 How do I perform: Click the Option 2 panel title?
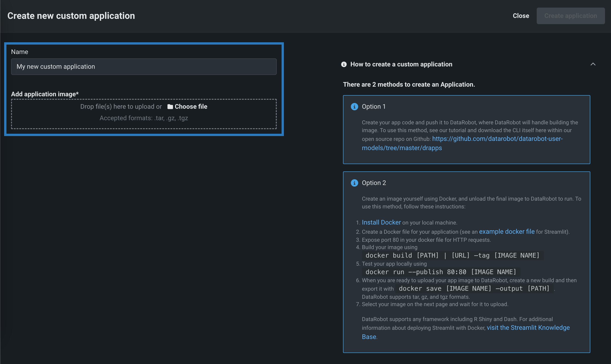click(x=374, y=183)
